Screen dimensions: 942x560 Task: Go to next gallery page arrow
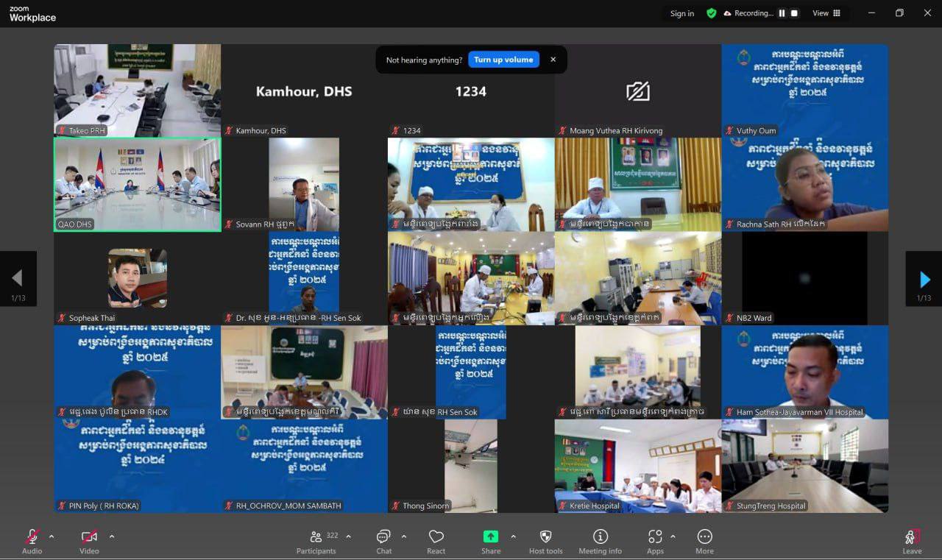coord(924,279)
